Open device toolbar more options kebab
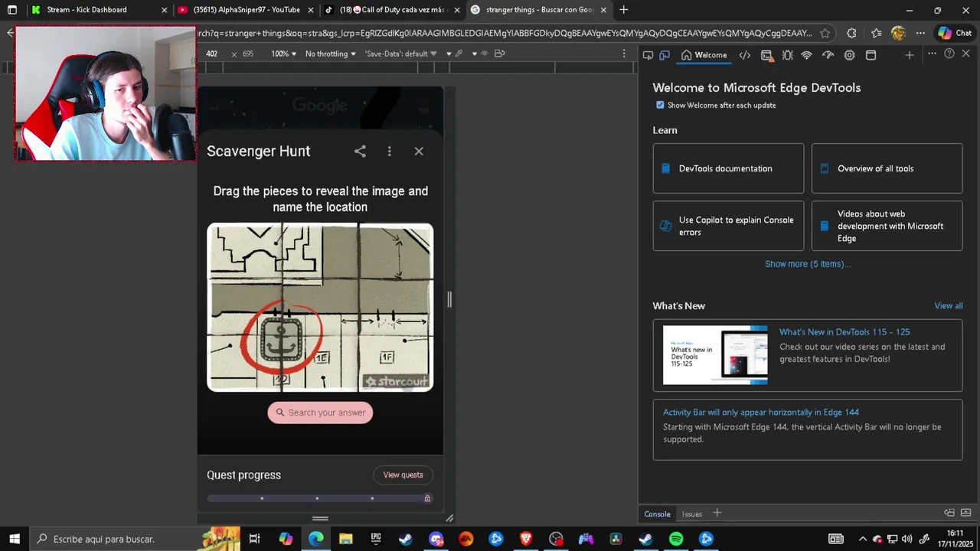The width and height of the screenshot is (980, 551). 624,54
